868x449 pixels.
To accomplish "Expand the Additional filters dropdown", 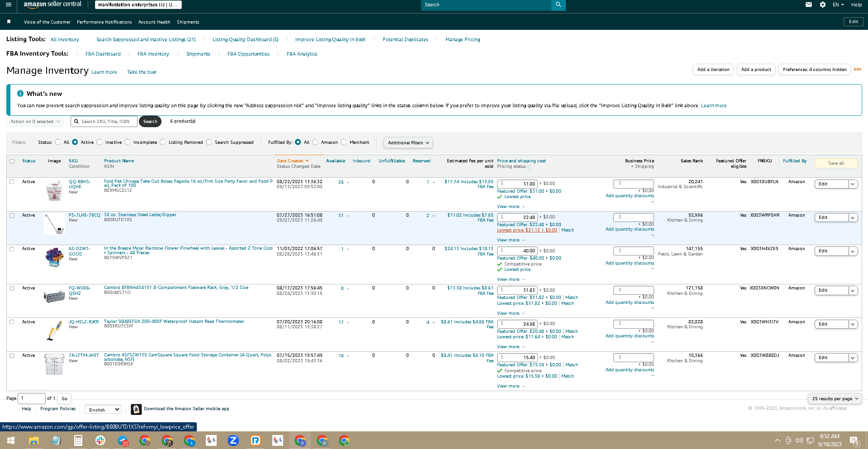I will (x=408, y=143).
